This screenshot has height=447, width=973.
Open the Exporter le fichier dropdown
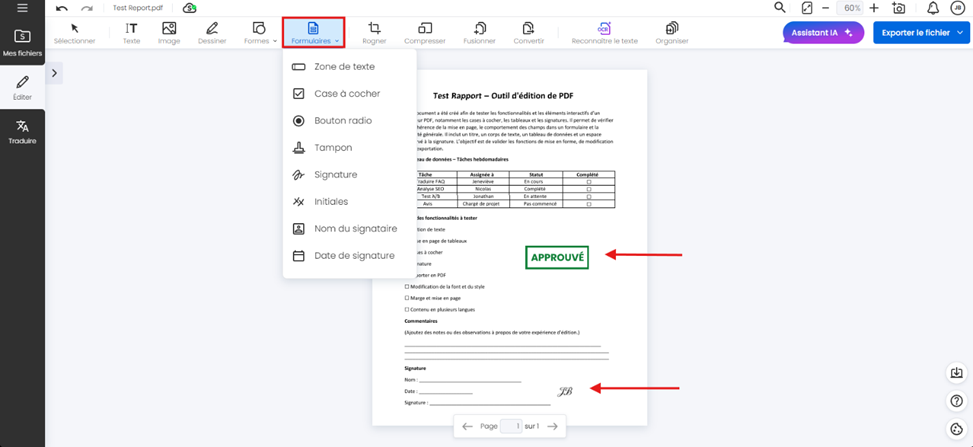tap(921, 33)
